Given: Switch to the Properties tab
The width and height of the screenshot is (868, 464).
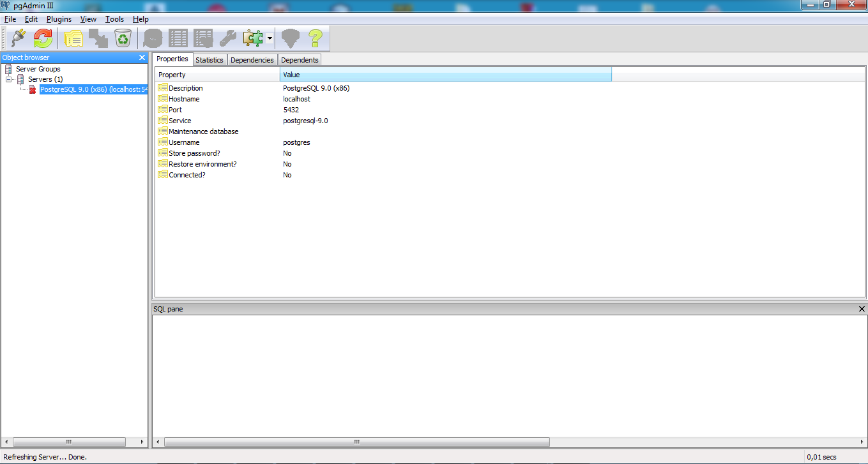Looking at the screenshot, I should [172, 59].
